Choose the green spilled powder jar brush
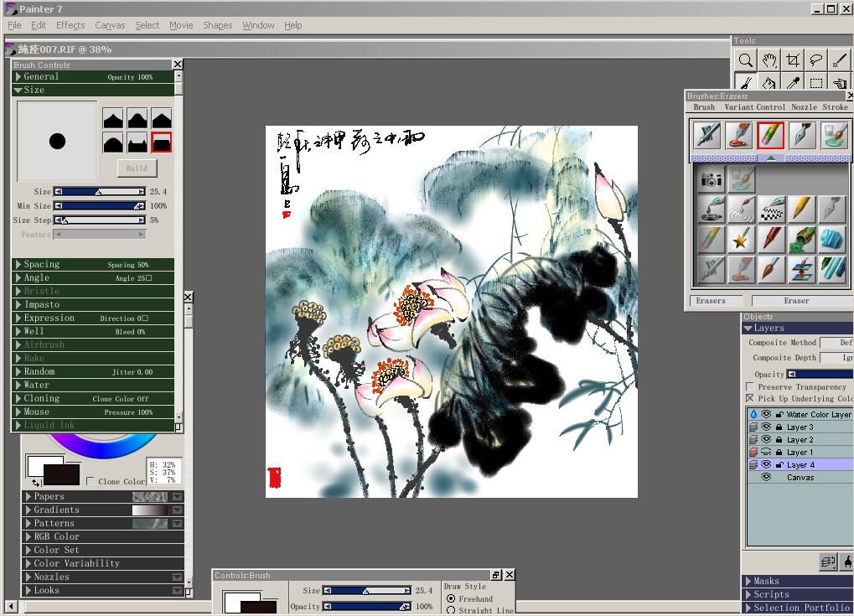 click(800, 240)
